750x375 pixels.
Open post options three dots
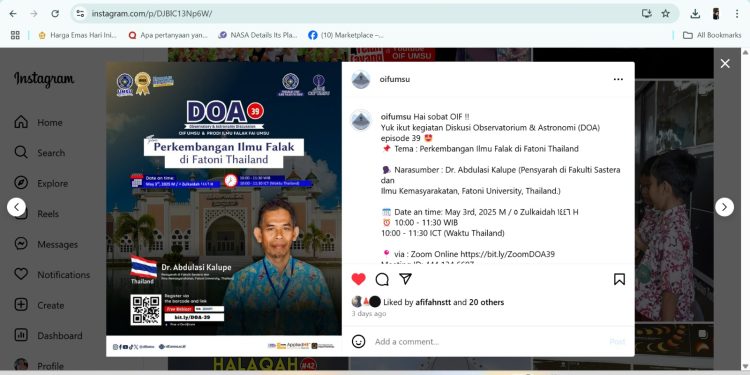tap(618, 79)
